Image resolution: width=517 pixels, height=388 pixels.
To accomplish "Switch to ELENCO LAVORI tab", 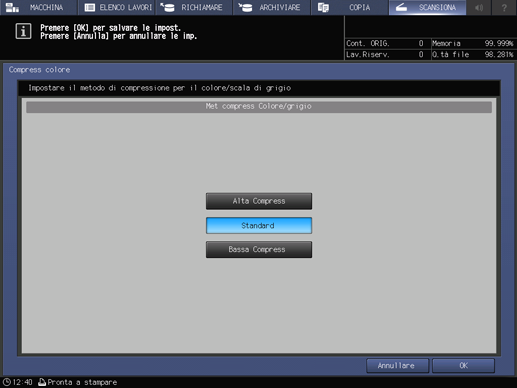I will tap(117, 7).
